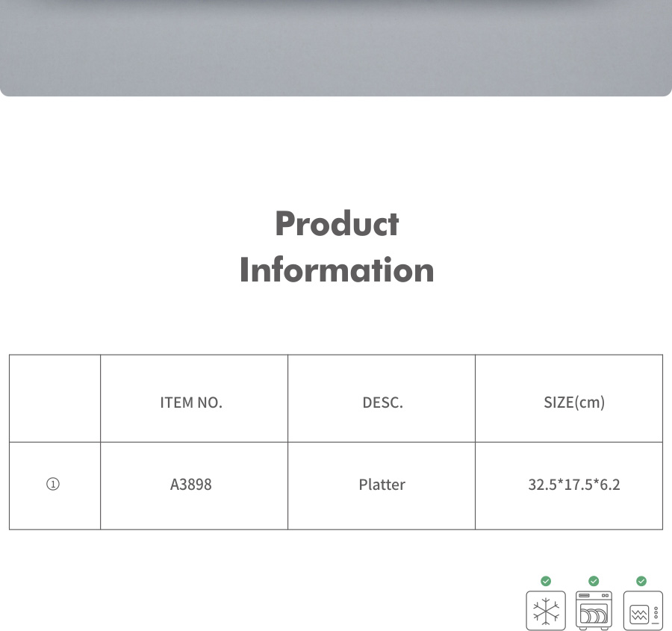The height and width of the screenshot is (631, 672).
Task: Click the circled number 1 marker
Action: click(53, 485)
